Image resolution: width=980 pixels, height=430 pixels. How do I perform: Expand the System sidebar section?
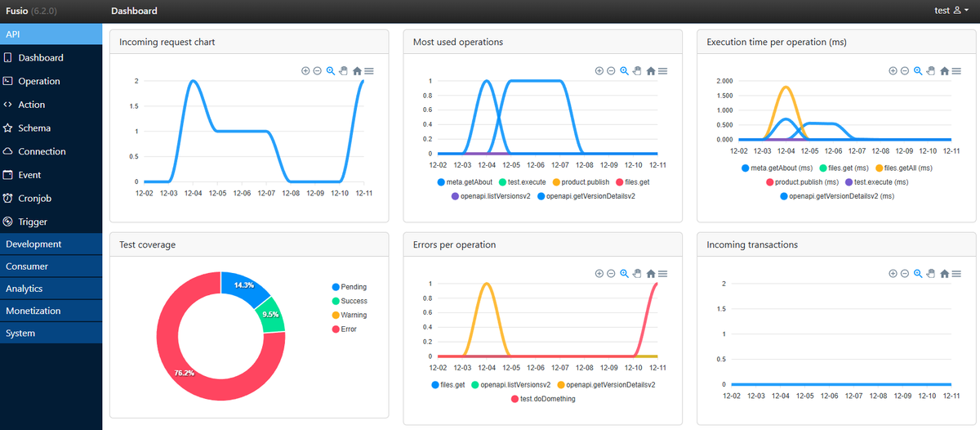51,334
